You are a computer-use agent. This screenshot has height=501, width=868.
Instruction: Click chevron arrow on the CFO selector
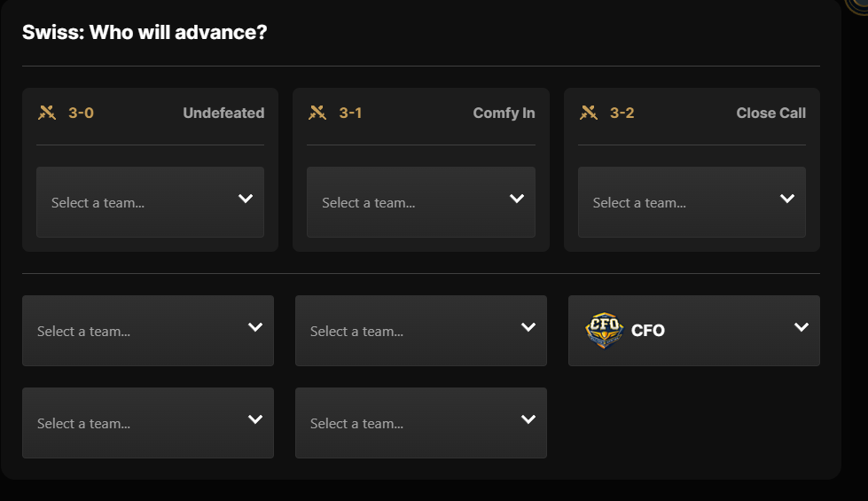802,327
